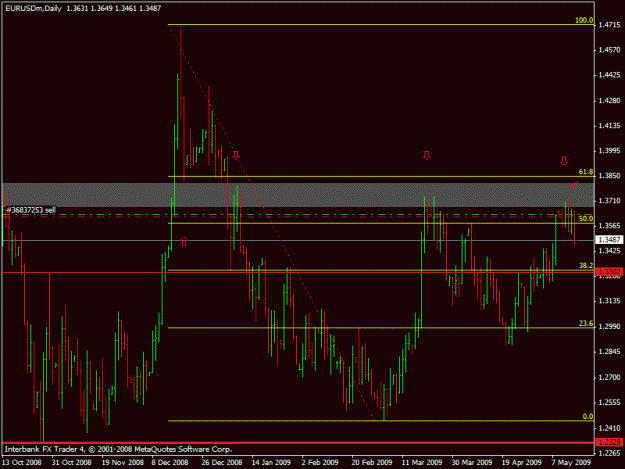This screenshot has height=469, width=625.
Task: Click the 1.3850 price axis label
Action: pos(609,175)
